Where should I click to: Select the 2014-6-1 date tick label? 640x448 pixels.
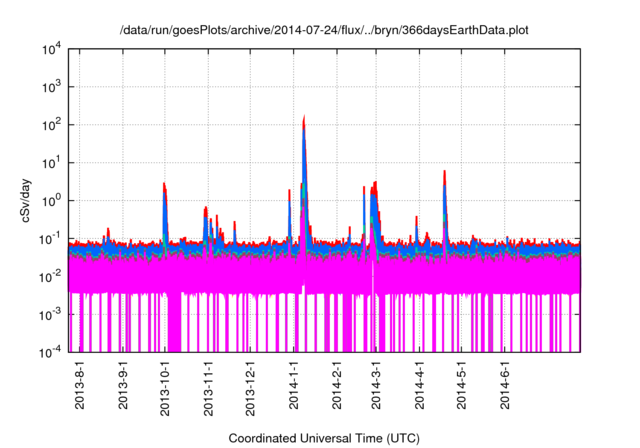504,384
